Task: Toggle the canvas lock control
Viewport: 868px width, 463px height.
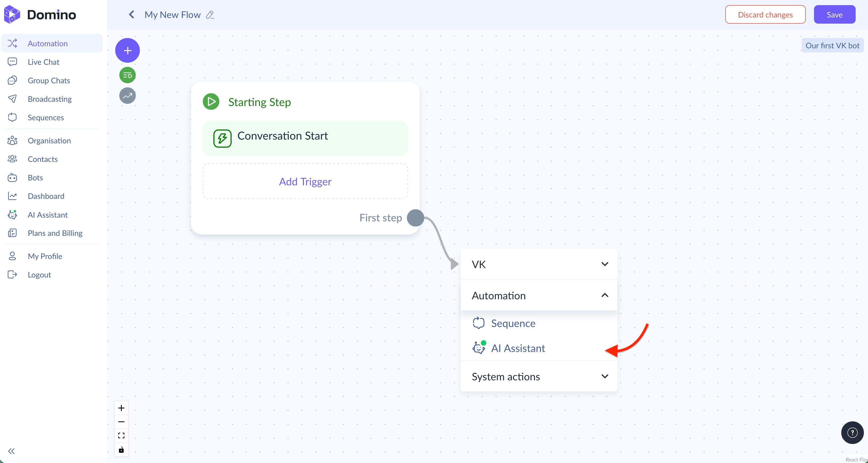Action: click(121, 450)
